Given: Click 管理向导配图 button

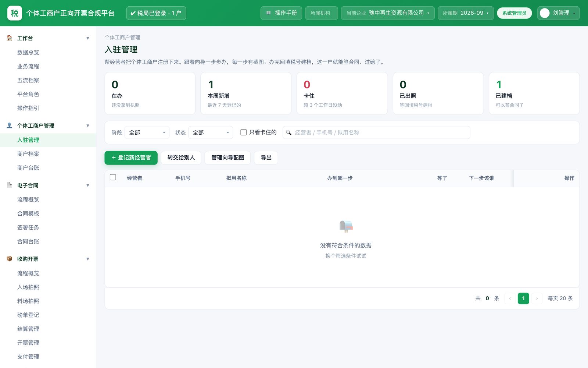Looking at the screenshot, I should click(227, 158).
